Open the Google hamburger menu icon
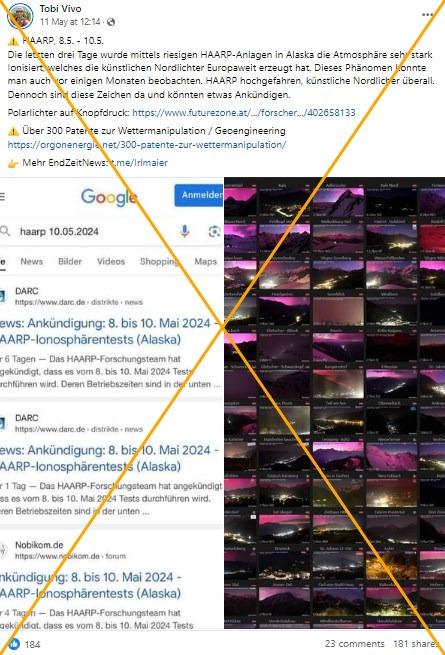Image resolution: width=445 pixels, height=655 pixels. click(2, 197)
